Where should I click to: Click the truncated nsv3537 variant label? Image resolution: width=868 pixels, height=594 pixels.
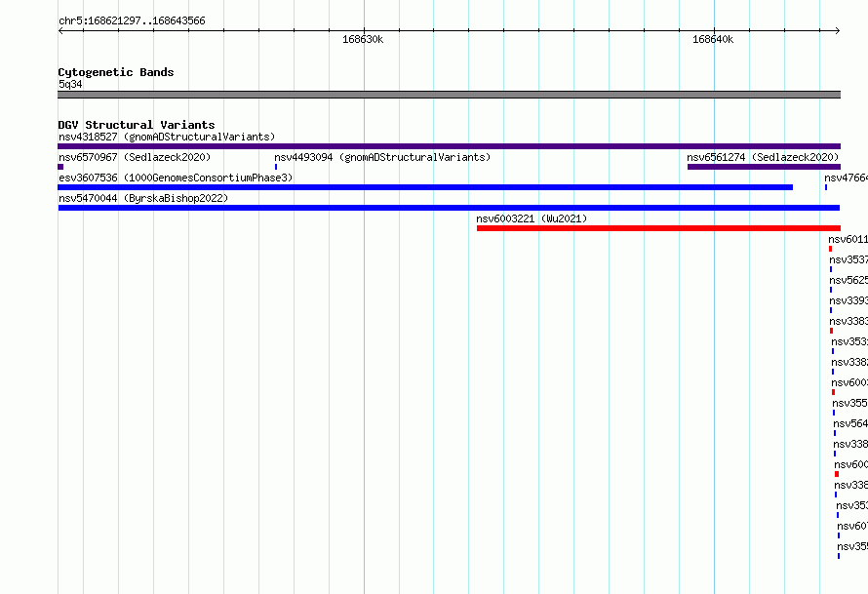(x=848, y=259)
